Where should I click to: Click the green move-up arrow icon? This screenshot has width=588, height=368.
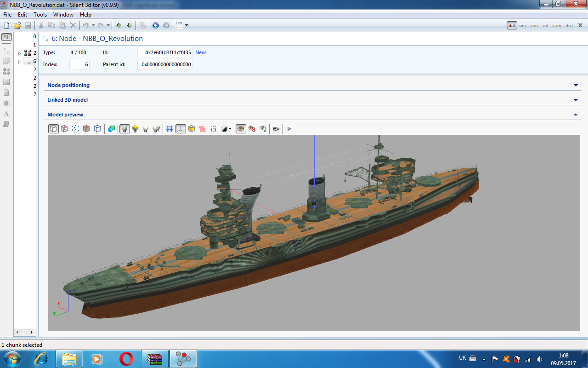[119, 25]
